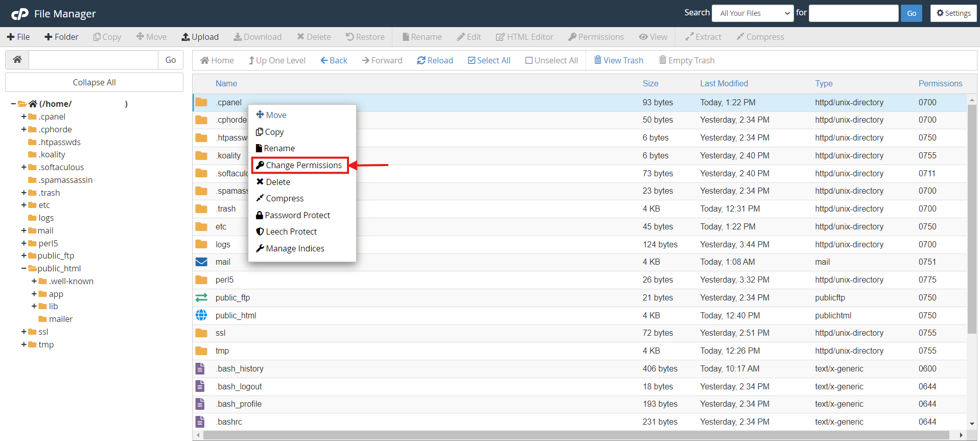
Task: Unselect All files
Action: pos(551,60)
